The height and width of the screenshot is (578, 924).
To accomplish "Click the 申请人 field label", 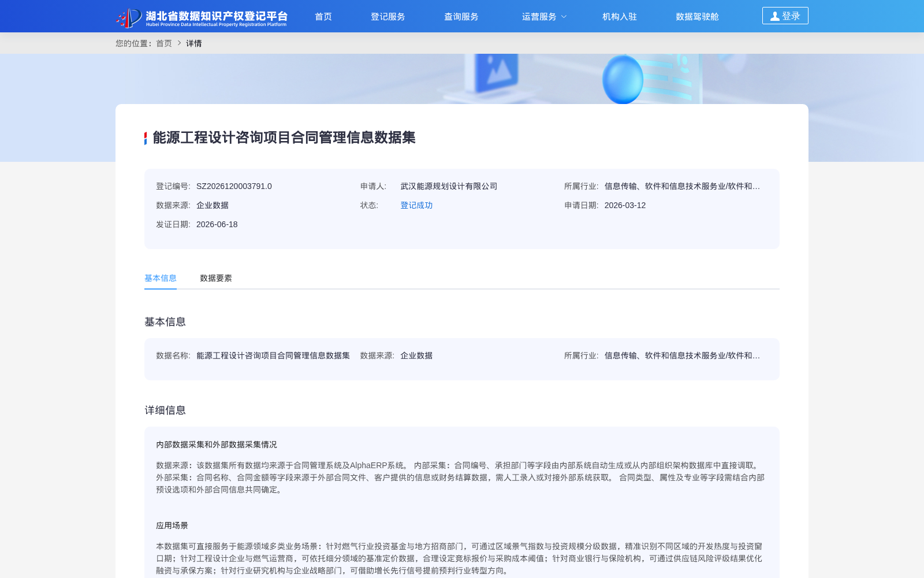I will click(373, 186).
